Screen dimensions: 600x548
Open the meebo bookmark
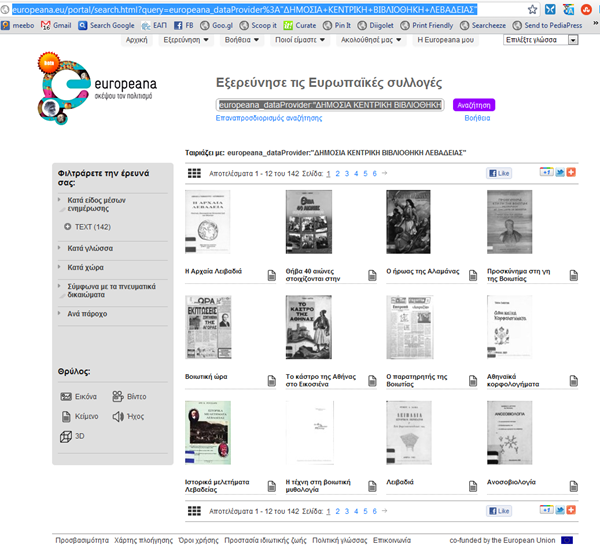(x=18, y=25)
